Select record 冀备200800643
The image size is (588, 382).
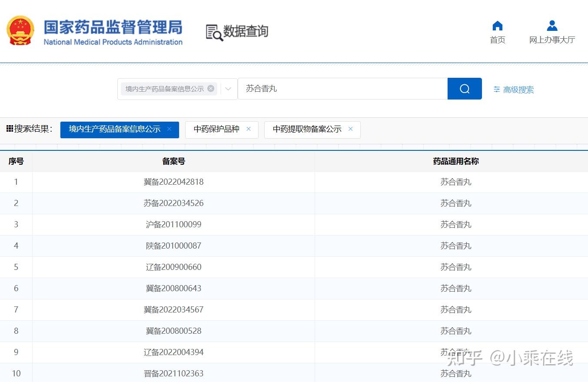(173, 289)
